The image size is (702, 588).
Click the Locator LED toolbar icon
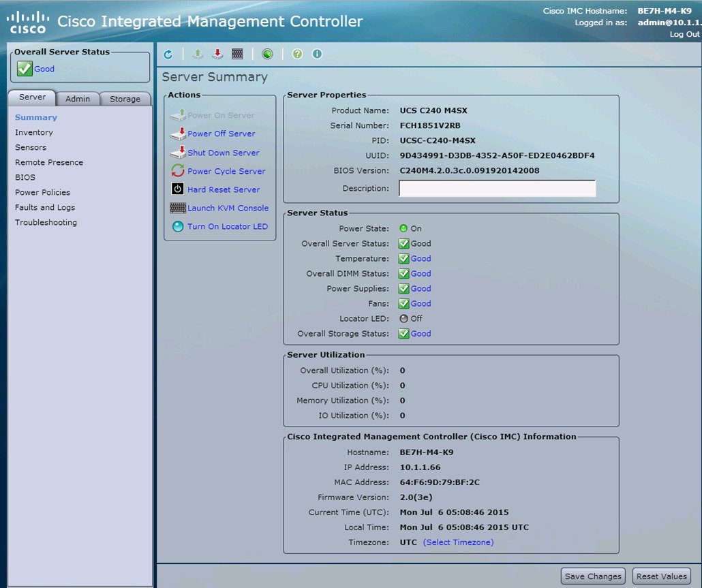tap(266, 54)
